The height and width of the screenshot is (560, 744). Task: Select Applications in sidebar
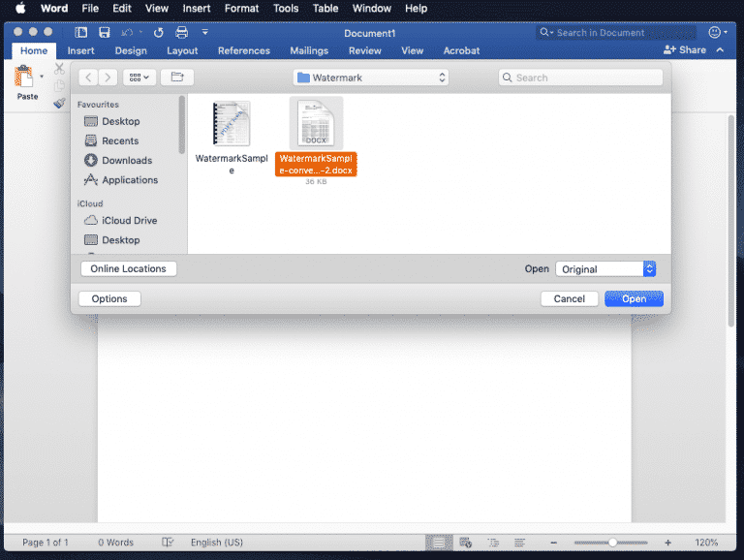121,180
